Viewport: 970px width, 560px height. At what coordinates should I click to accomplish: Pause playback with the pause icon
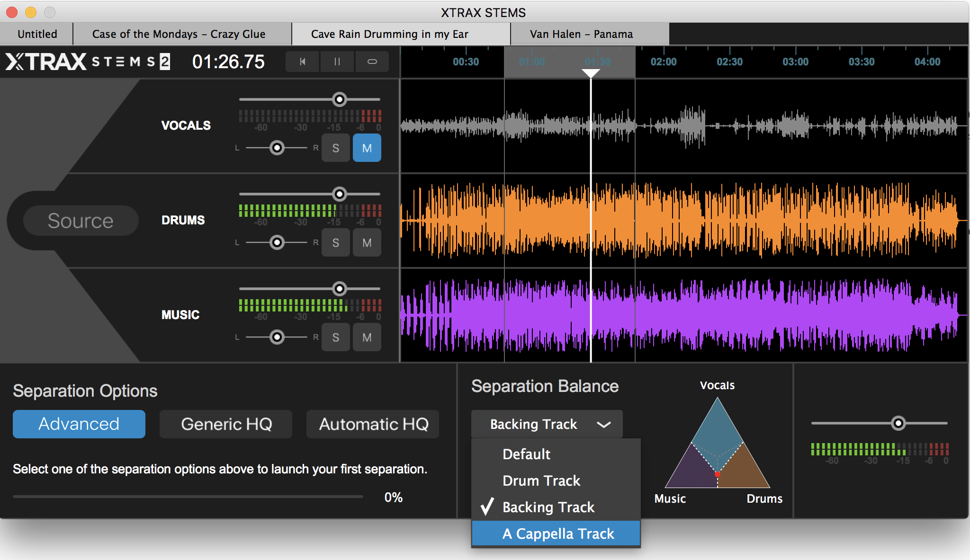(337, 62)
